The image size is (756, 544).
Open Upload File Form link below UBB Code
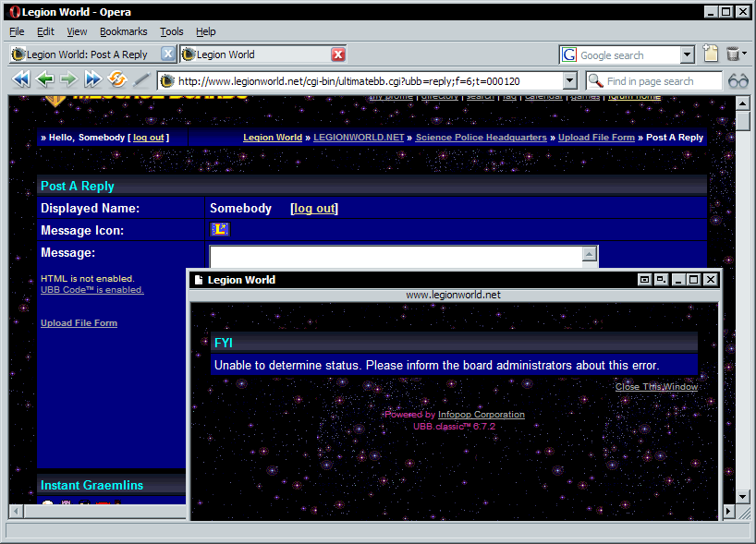79,323
